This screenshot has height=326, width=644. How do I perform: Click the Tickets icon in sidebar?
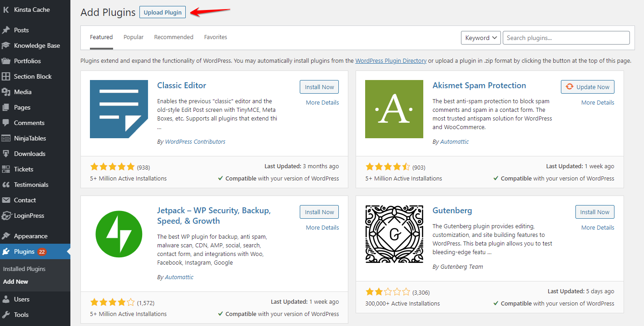[6, 169]
